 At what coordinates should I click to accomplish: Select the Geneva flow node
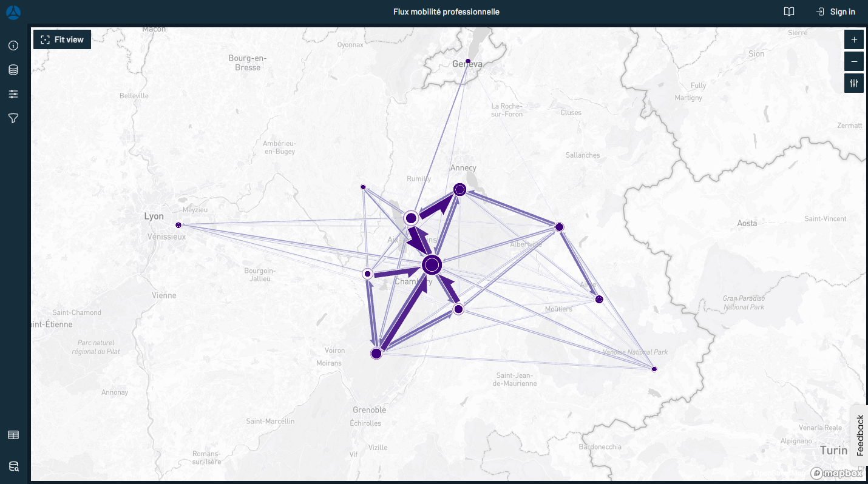point(468,61)
